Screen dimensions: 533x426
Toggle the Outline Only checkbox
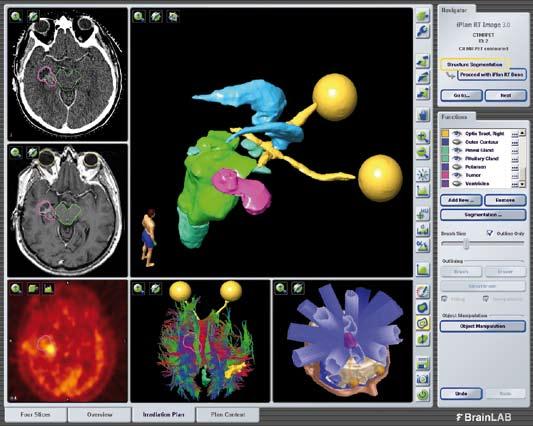[490, 233]
